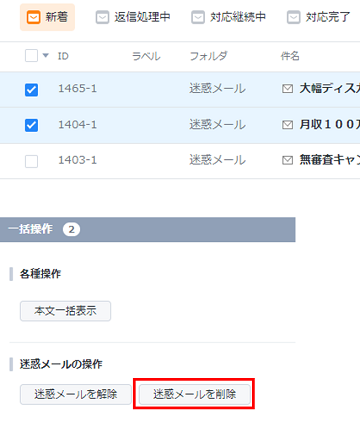Click the 迷惑メールを削除 button
This screenshot has height=428, width=360.
pos(195,394)
